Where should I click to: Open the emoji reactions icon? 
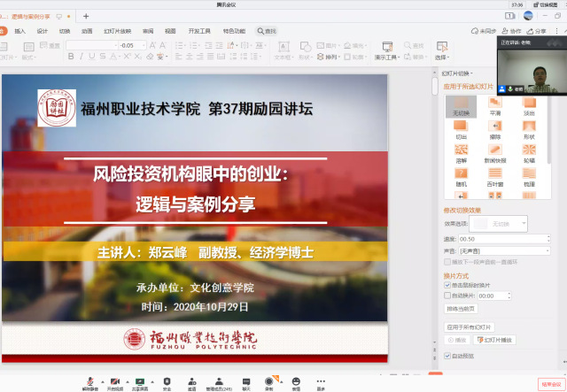pos(296,380)
